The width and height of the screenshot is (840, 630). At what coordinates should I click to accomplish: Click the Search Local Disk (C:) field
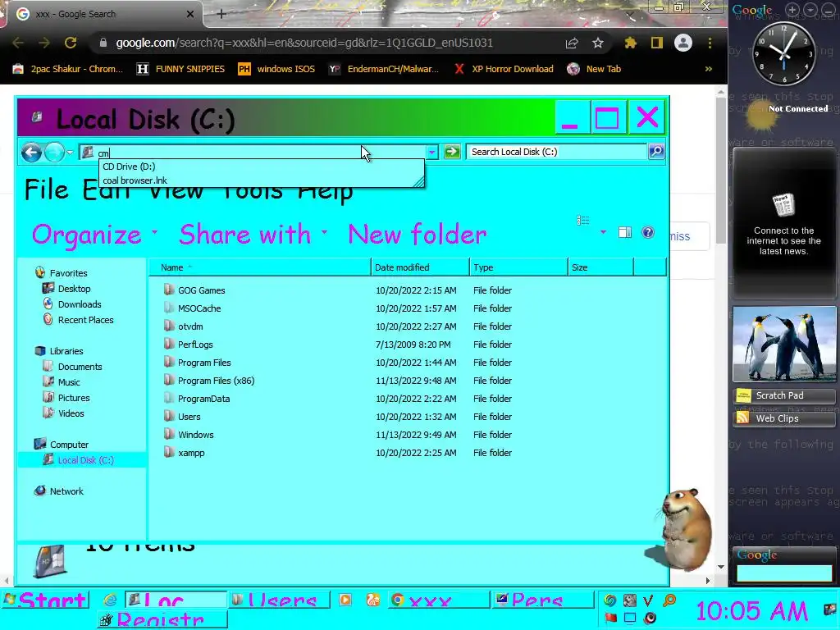tap(556, 152)
